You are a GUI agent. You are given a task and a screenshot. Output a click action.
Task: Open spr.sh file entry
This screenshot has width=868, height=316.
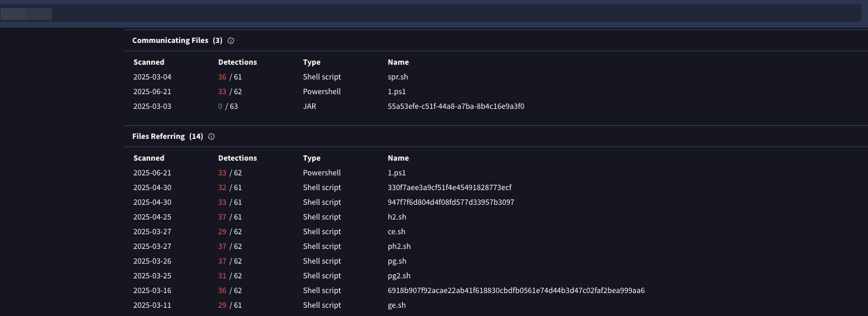[x=397, y=77]
